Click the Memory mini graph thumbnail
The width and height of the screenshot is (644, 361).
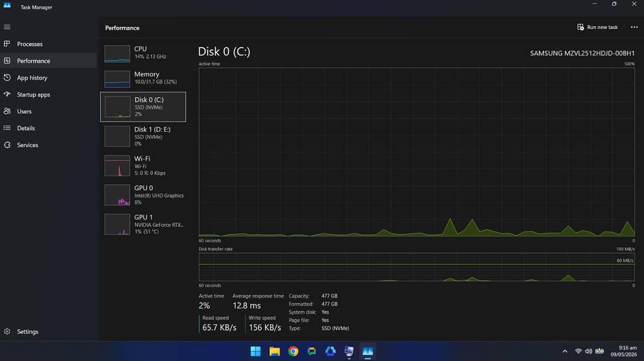point(117,79)
